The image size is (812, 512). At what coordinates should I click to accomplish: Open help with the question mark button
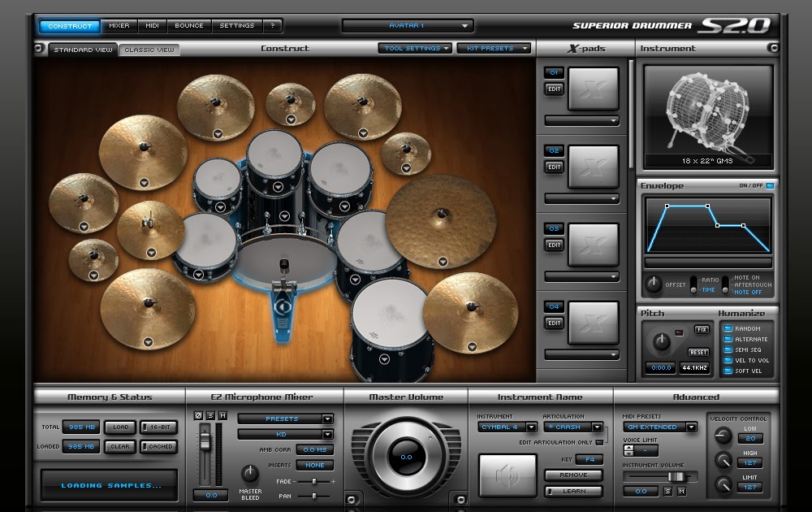click(x=272, y=25)
